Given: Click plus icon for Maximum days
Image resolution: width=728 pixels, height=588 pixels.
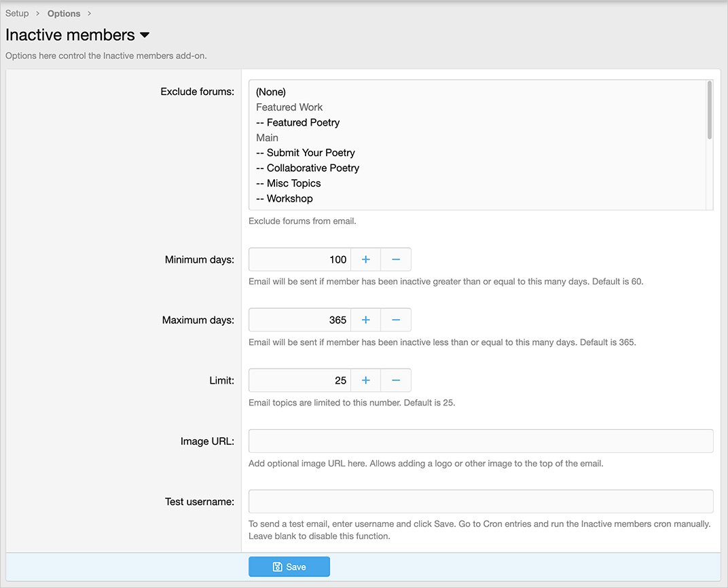Looking at the screenshot, I should point(365,320).
